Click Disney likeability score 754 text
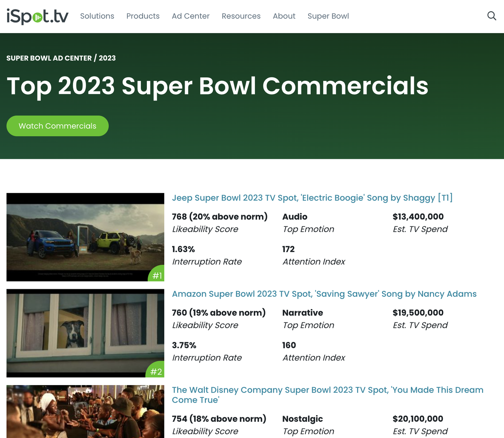The width and height of the screenshot is (504, 438). (219, 419)
